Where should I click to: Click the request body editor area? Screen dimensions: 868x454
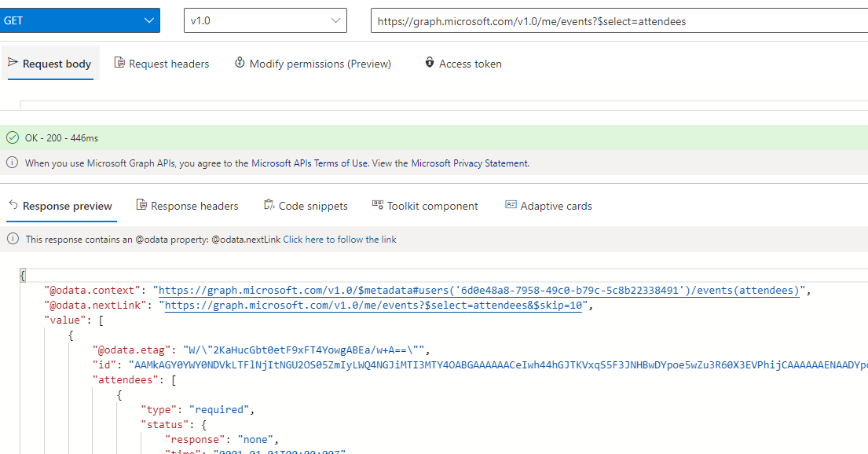pos(444,105)
